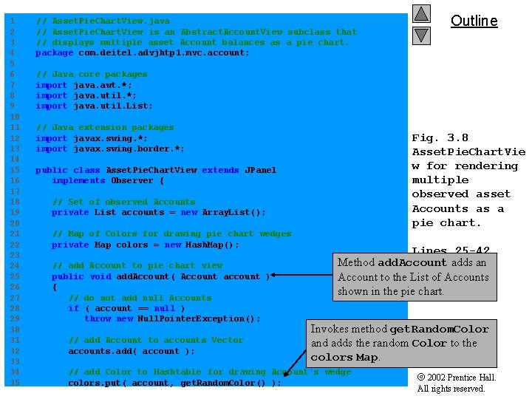Click the colors.put getRandomColor line
Image resolution: width=532 pixels, height=399 pixels.
pyautogui.click(x=174, y=383)
